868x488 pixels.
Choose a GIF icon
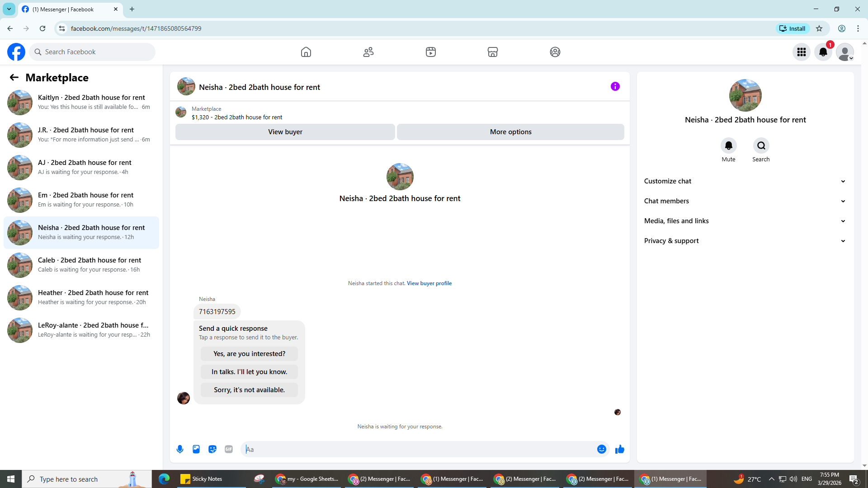[229, 449]
